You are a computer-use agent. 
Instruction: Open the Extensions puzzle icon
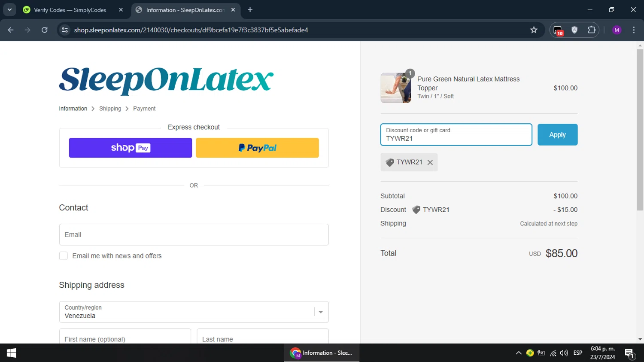(x=592, y=30)
